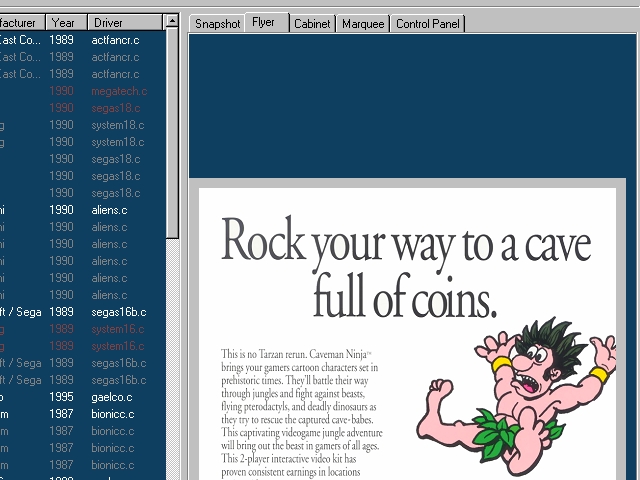The image size is (640, 480).
Task: Click the Caveman Ninja flyer image
Action: [x=407, y=329]
